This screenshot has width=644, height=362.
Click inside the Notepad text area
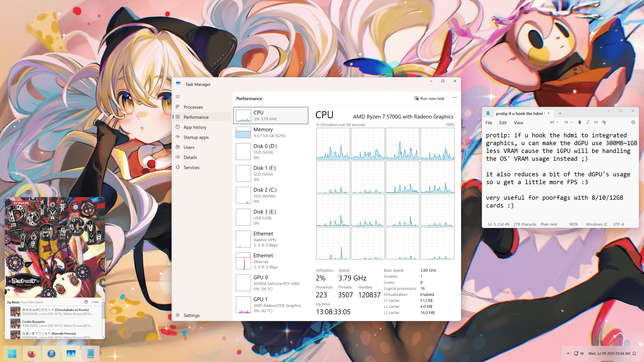pos(560,174)
